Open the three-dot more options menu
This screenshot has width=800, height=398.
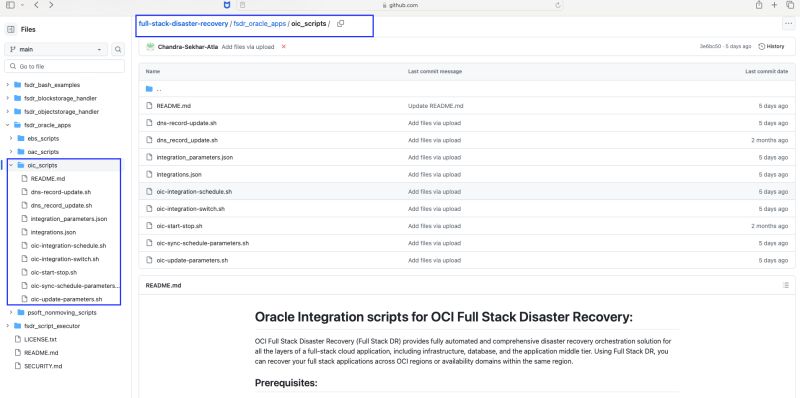click(x=788, y=23)
